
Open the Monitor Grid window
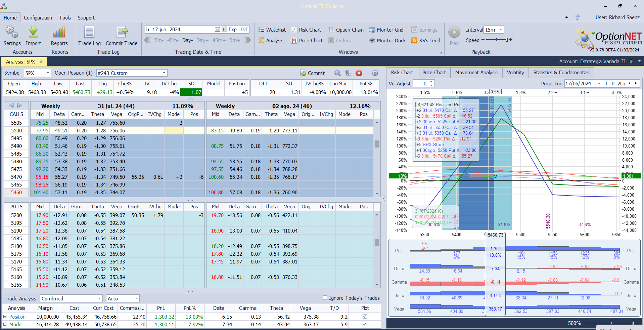[x=386, y=30]
